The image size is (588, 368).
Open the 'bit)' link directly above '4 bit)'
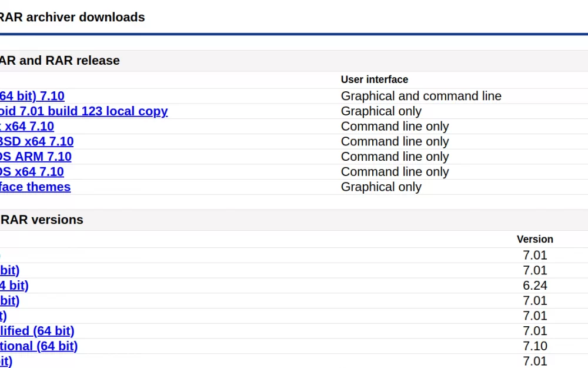(x=10, y=270)
